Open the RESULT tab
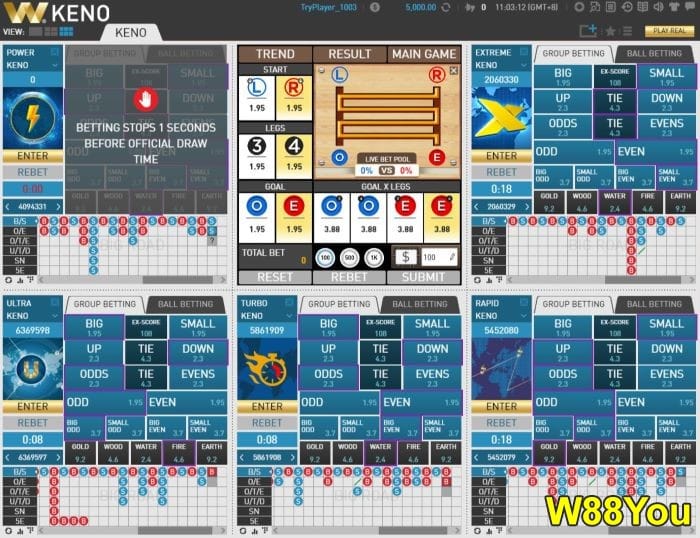Image resolution: width=700 pixels, height=538 pixels. click(x=350, y=54)
